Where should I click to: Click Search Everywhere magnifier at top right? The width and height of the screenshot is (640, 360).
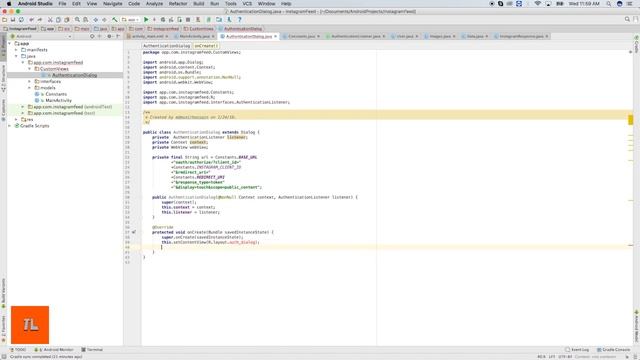pos(627,19)
